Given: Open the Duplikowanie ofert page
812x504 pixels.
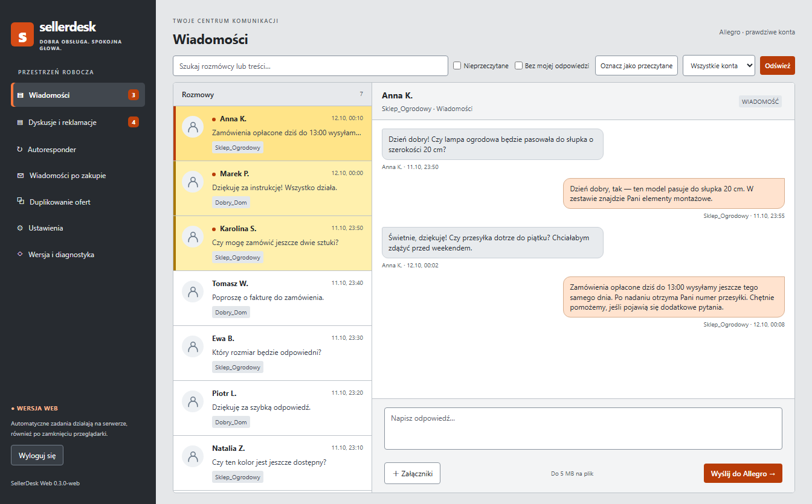Looking at the screenshot, I should point(78,202).
